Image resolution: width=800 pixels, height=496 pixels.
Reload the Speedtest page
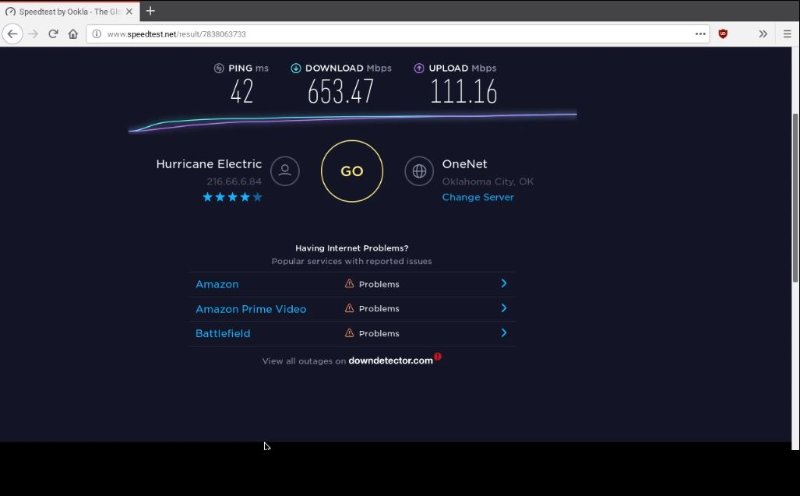pos(53,34)
